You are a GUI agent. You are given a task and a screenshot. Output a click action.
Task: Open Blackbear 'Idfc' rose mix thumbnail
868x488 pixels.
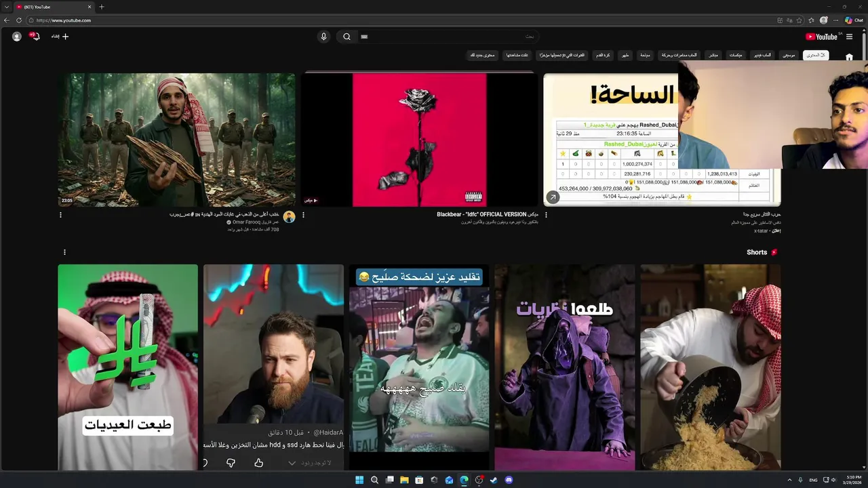(419, 140)
